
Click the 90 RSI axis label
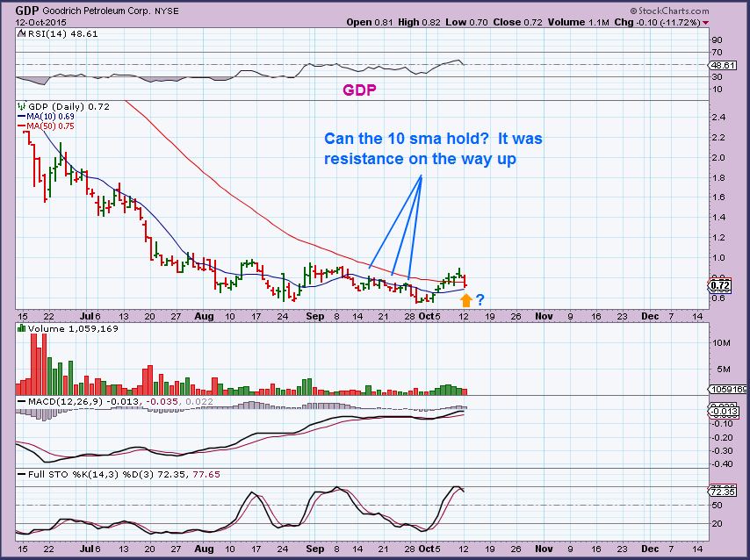(x=717, y=40)
